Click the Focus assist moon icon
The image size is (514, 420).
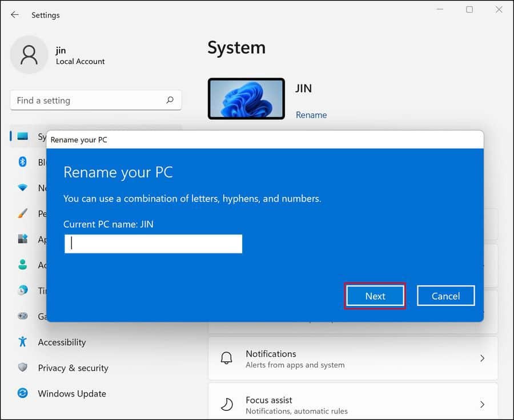(227, 404)
